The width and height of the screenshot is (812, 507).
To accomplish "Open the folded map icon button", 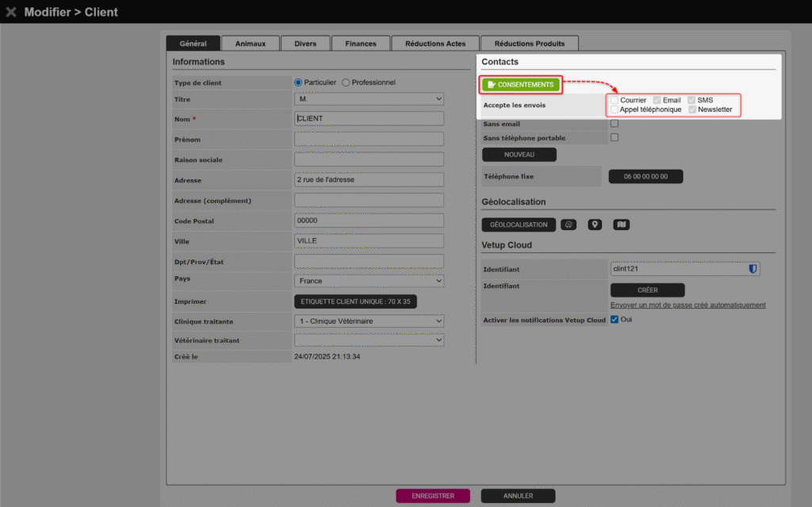I will tap(622, 225).
